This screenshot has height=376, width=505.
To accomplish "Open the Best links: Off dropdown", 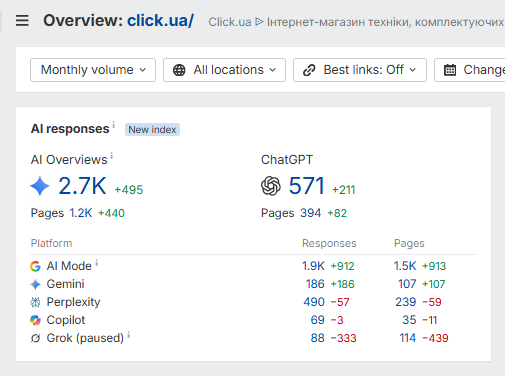I will pyautogui.click(x=360, y=70).
